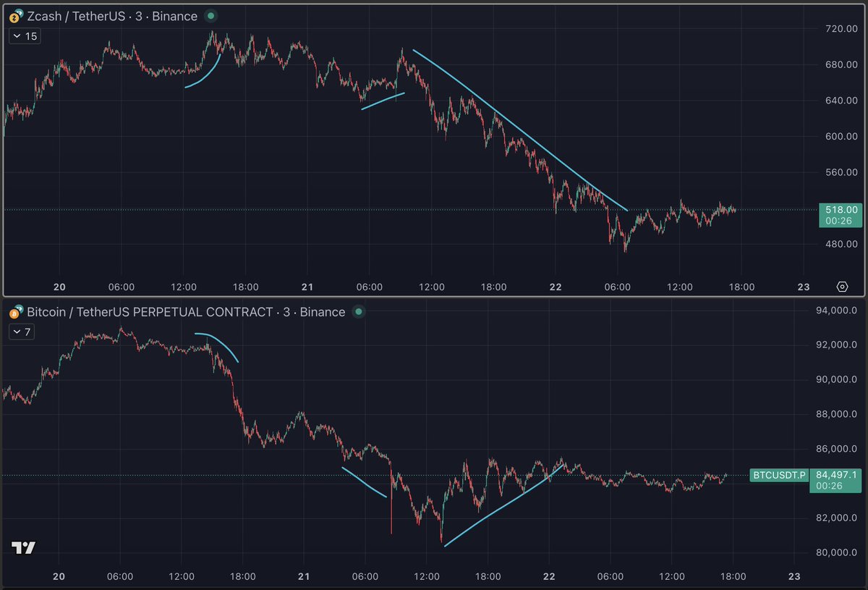Click date 22 on Bitcoin time axis
The width and height of the screenshot is (868, 590).
549,576
